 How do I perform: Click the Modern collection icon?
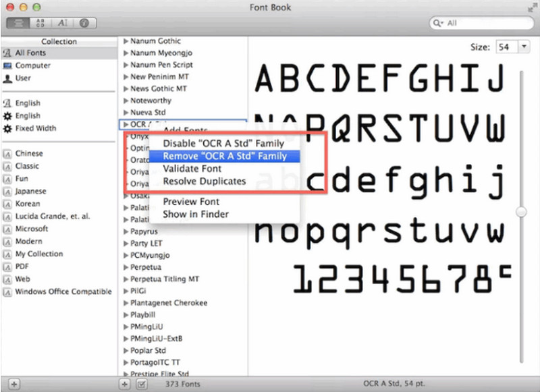pyautogui.click(x=7, y=242)
